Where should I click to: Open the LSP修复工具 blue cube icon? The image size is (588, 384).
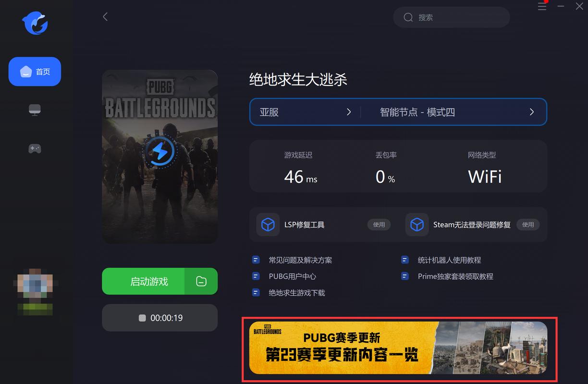tap(268, 224)
